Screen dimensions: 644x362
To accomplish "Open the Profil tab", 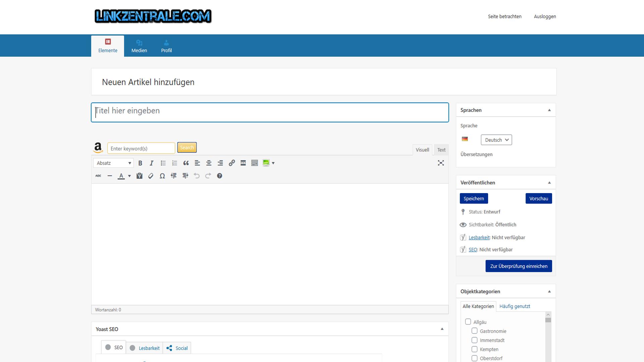I will point(166,46).
